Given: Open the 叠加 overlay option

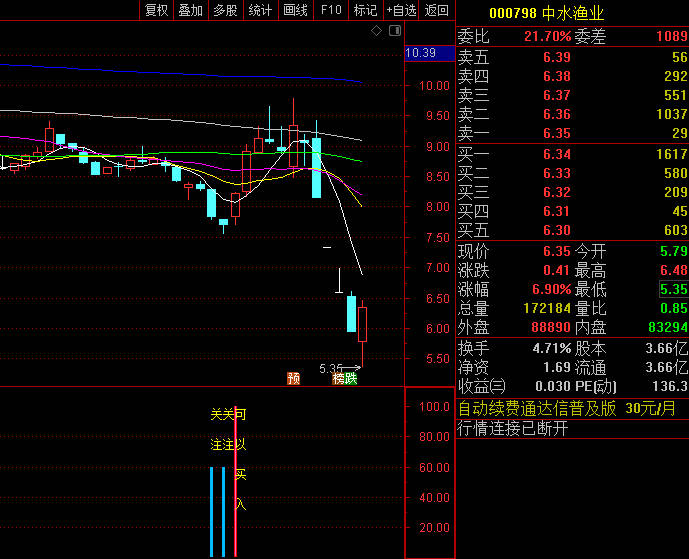Looking at the screenshot, I should tap(191, 10).
